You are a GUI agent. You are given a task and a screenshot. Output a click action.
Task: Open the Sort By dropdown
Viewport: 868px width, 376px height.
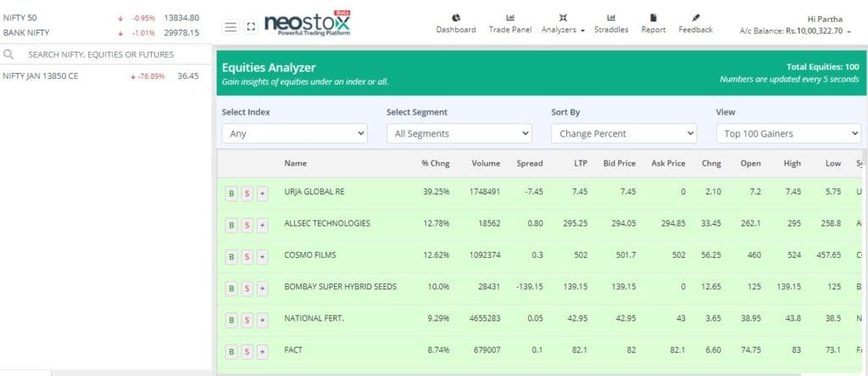point(624,133)
